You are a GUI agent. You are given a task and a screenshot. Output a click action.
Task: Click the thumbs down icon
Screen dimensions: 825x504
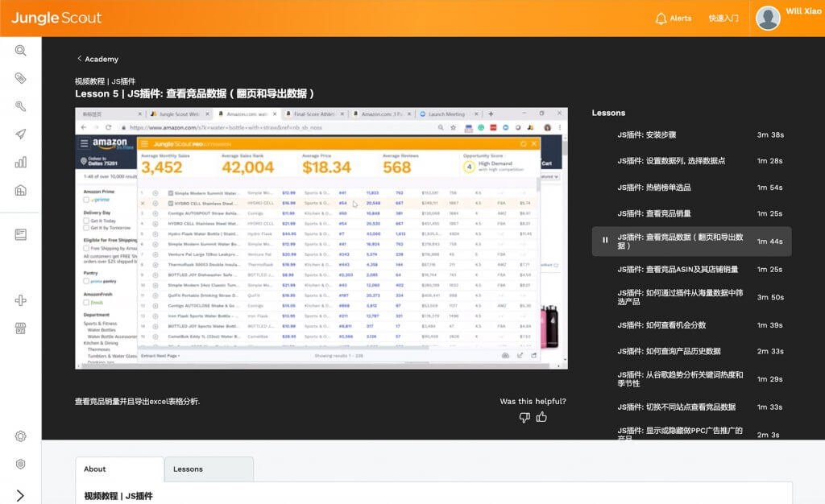coord(524,417)
